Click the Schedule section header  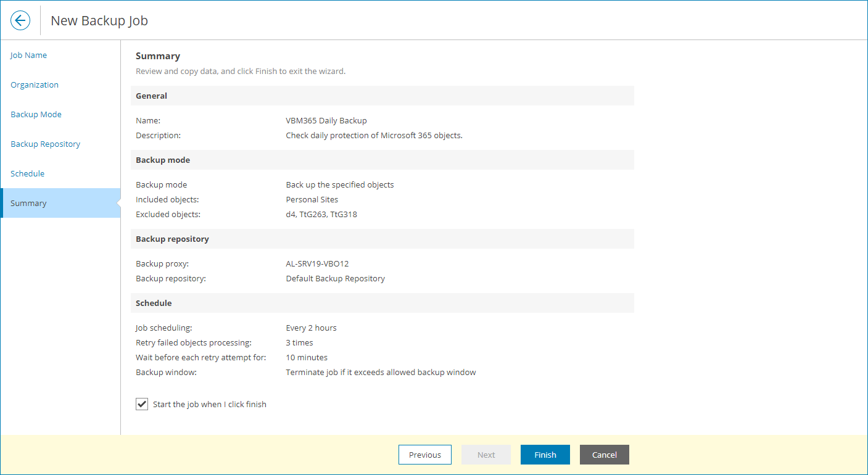[154, 303]
